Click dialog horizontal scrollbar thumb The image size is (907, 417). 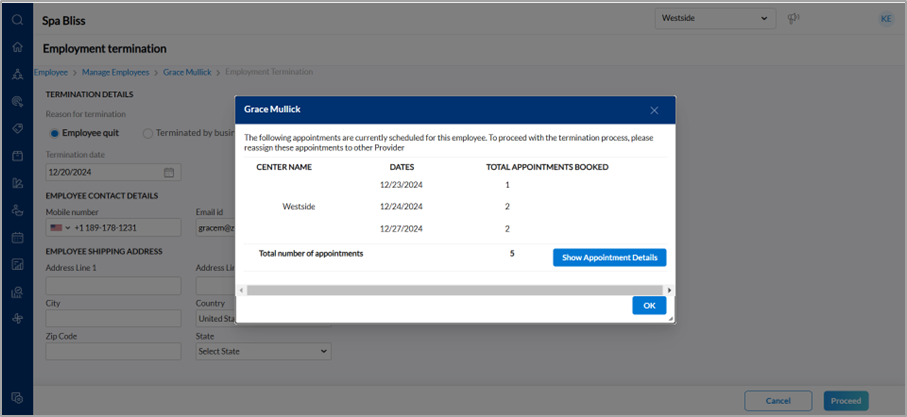(454, 290)
